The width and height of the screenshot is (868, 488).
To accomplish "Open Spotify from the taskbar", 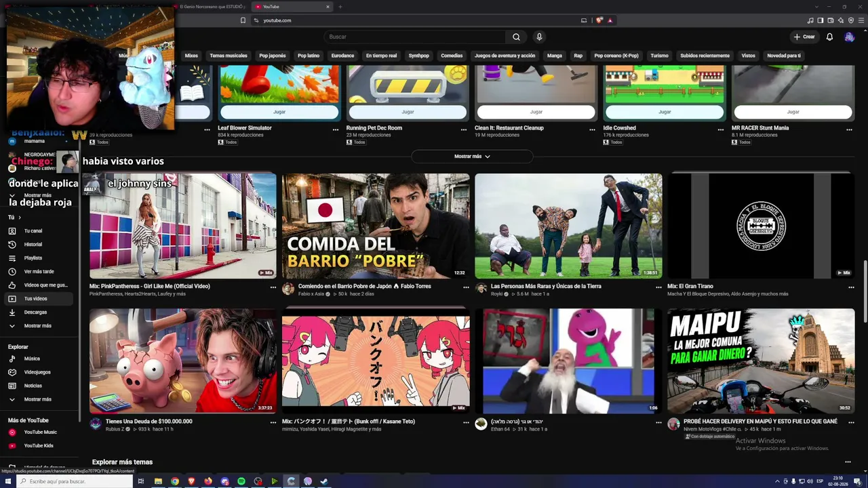I will (x=241, y=481).
